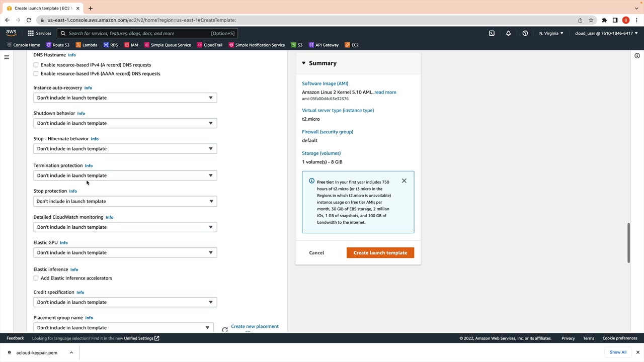This screenshot has width=644, height=362.
Task: View notifications bell icon
Action: pos(508,33)
